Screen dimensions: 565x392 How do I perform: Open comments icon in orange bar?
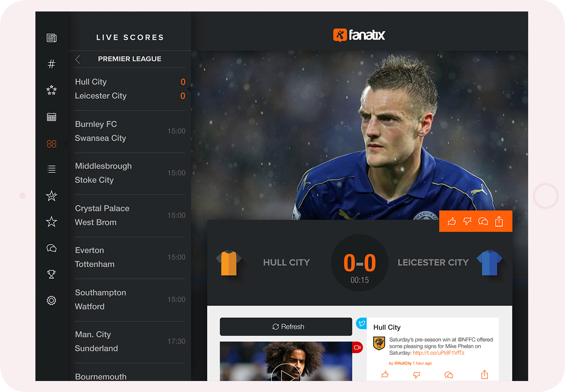coord(483,221)
